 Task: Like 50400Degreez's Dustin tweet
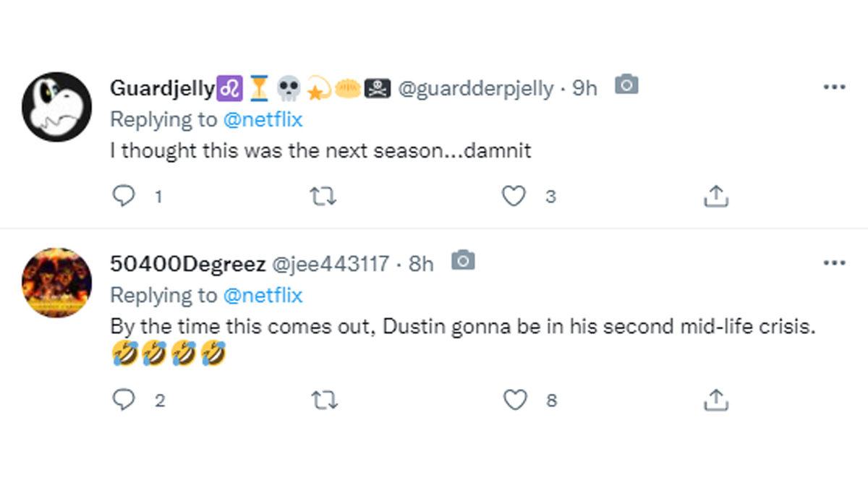pos(514,400)
